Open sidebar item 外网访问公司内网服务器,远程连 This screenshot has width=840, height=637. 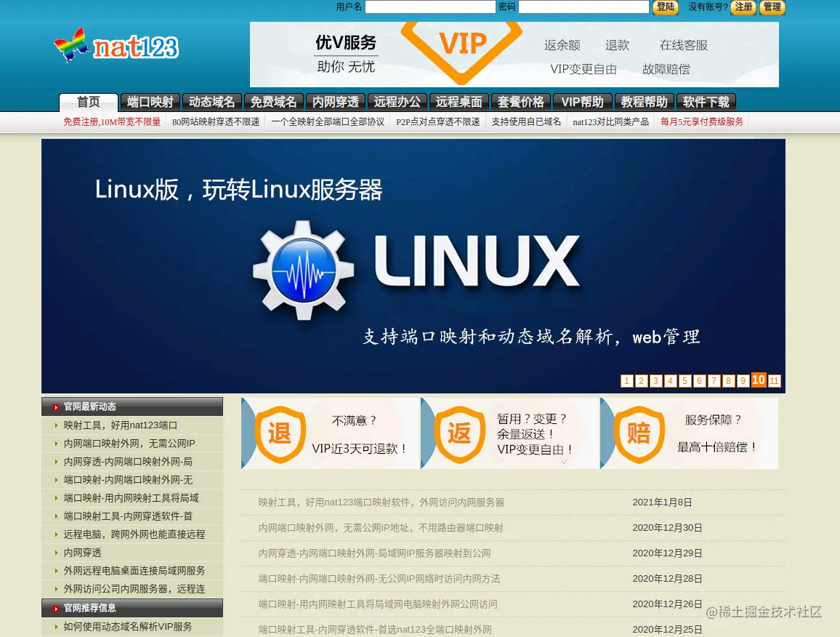pos(134,589)
